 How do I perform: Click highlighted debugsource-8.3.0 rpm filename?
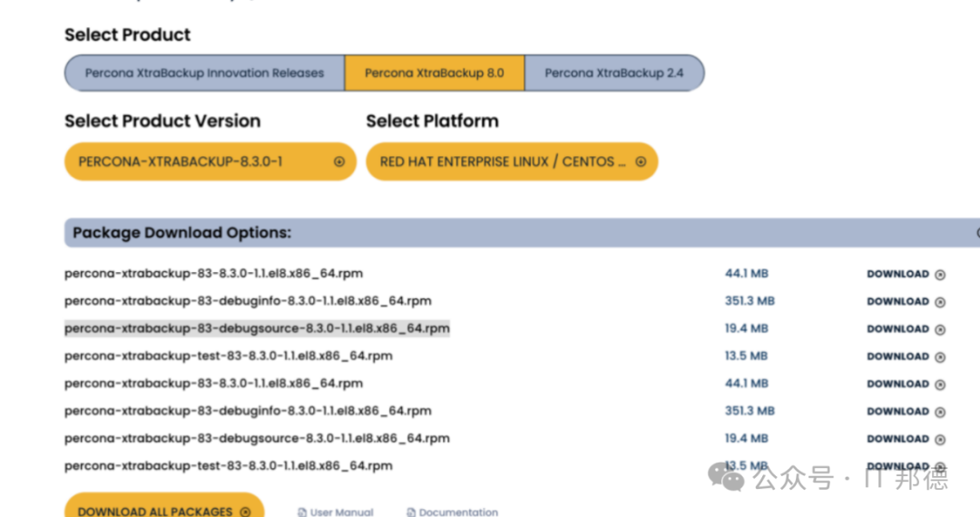coord(257,328)
